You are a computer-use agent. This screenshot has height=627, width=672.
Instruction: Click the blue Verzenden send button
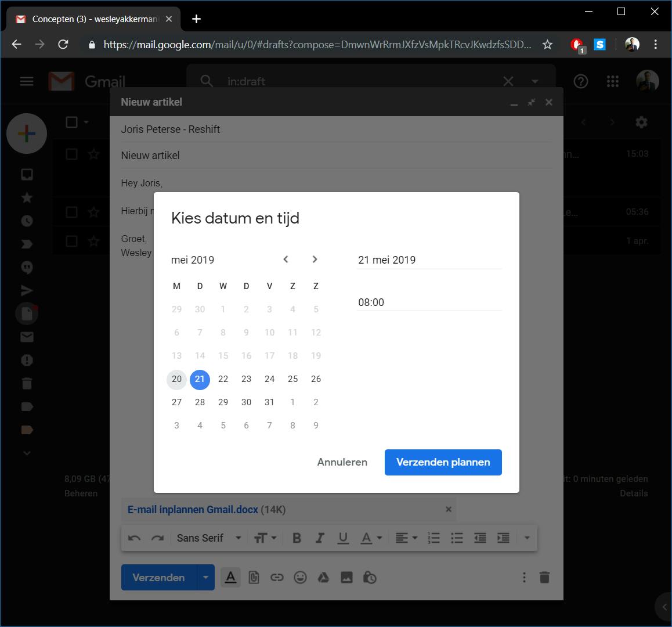click(x=158, y=577)
